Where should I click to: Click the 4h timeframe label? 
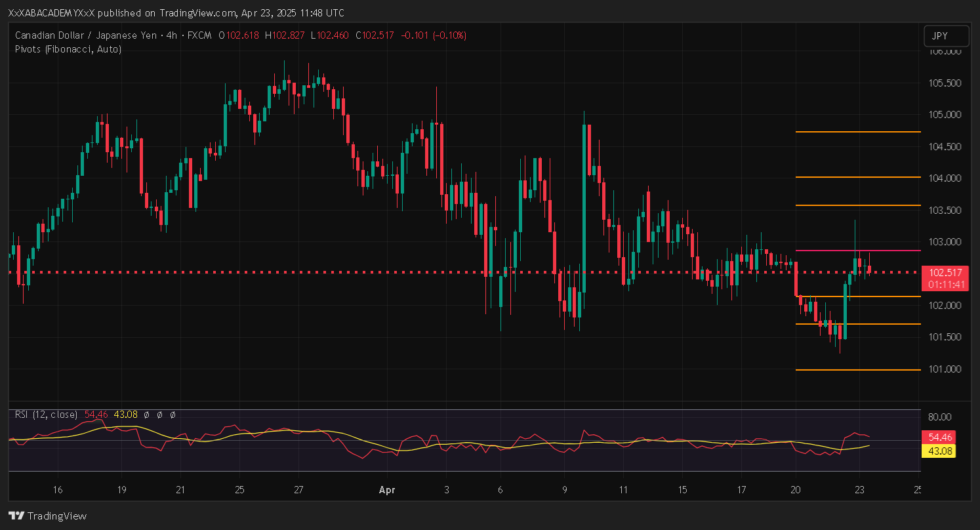click(172, 35)
